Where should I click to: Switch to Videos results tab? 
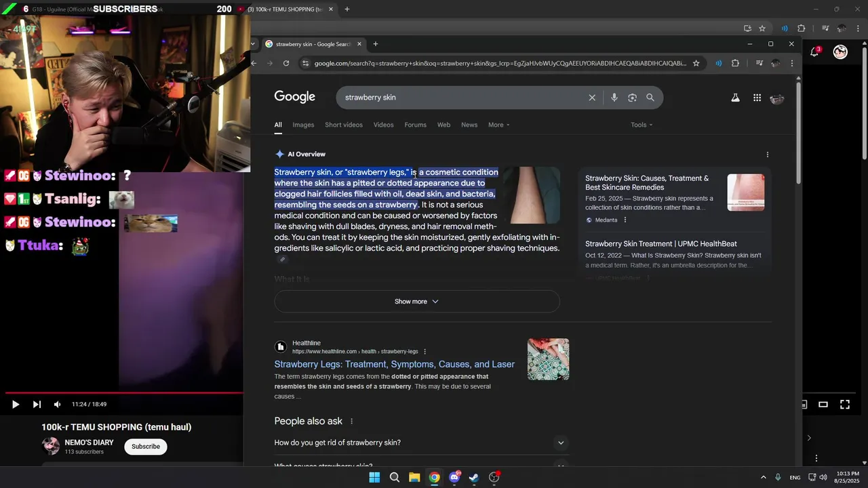pyautogui.click(x=383, y=125)
